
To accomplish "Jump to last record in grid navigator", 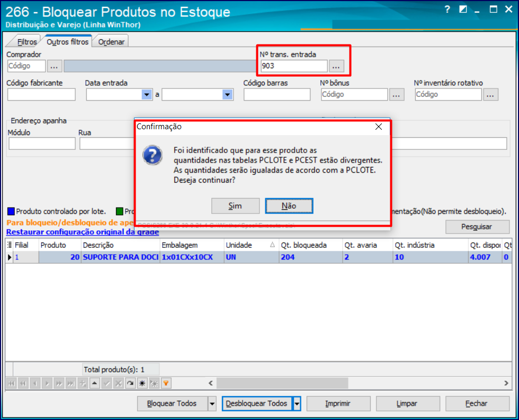I will (71, 383).
